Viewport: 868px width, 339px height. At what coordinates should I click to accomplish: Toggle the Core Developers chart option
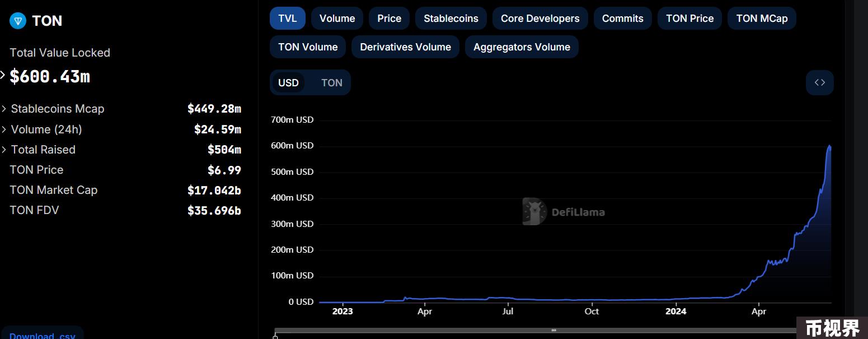pyautogui.click(x=540, y=18)
